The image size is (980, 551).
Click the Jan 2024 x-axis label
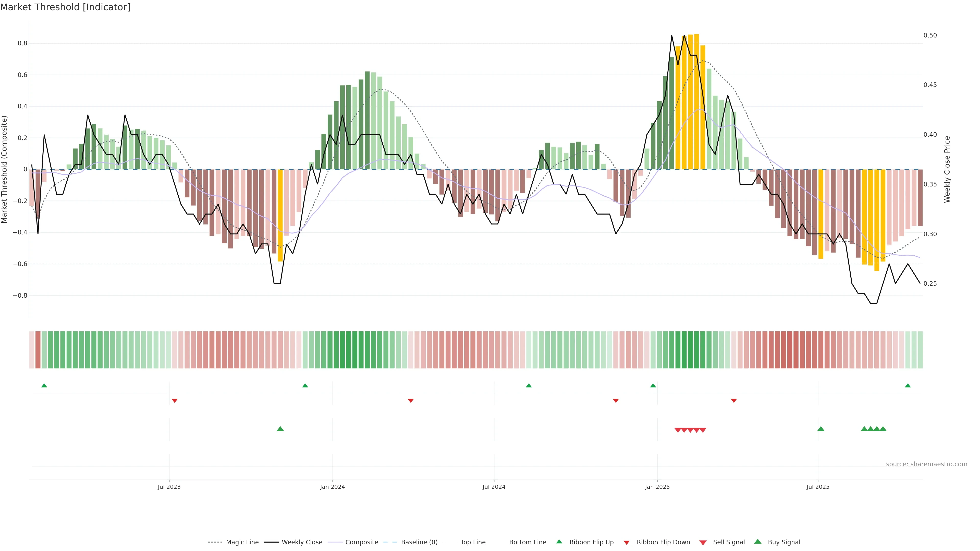pyautogui.click(x=332, y=487)
